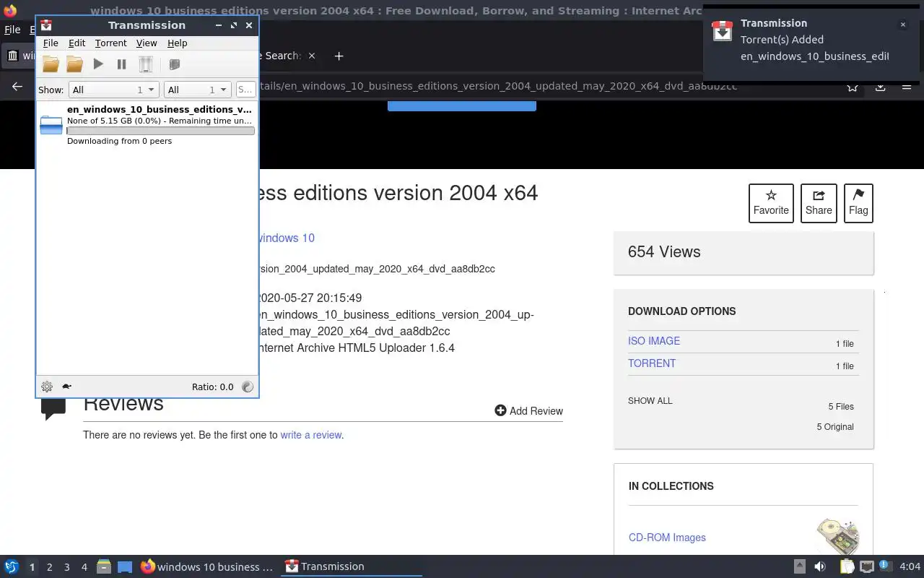The width and height of the screenshot is (924, 578).
Task: Open Transmission File menu
Action: 51,43
